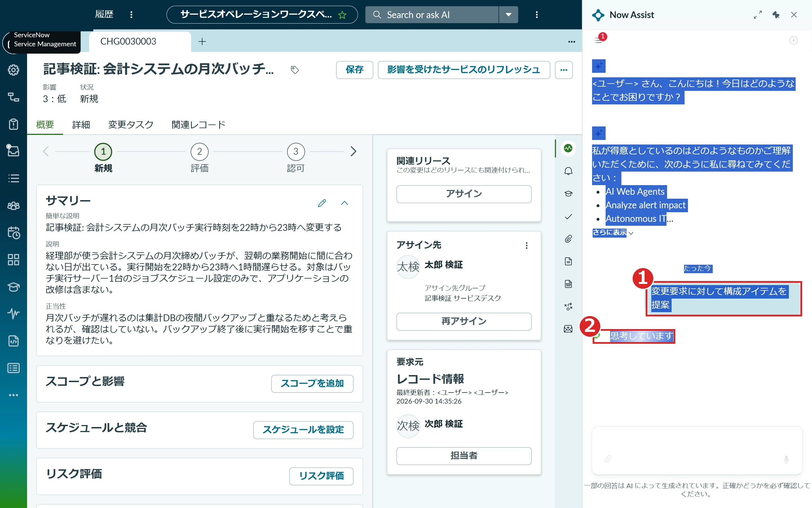Open アサイン先 card three-dot menu
Viewport: 812px width, 508px height.
coord(526,246)
